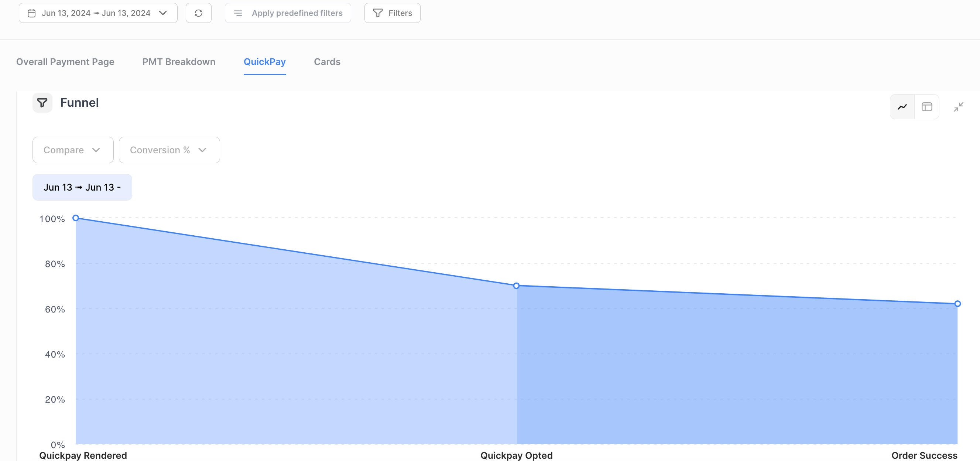The height and width of the screenshot is (461, 980).
Task: Open the Cards tab
Action: coord(327,62)
